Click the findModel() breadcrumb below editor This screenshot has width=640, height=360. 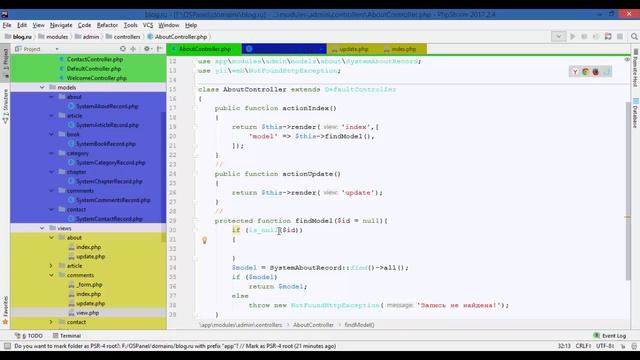[x=359, y=325]
